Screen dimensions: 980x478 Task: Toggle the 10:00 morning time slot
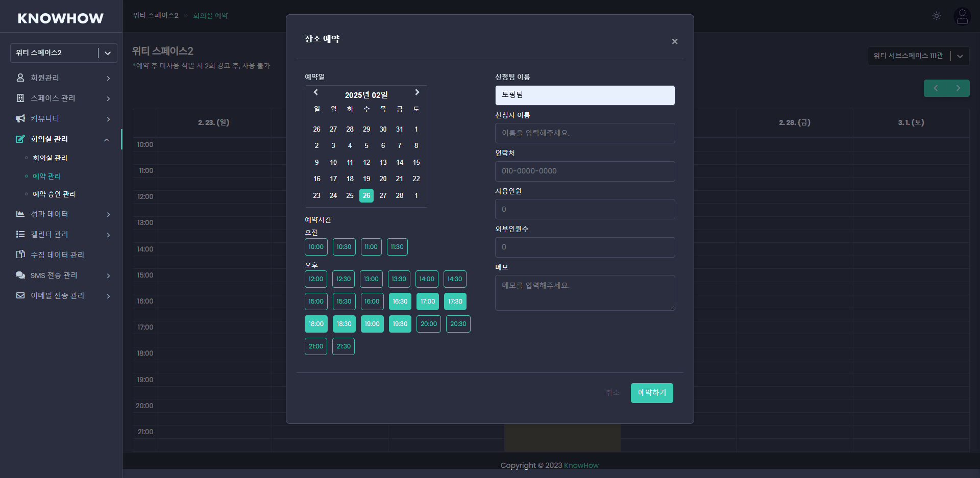coord(316,247)
